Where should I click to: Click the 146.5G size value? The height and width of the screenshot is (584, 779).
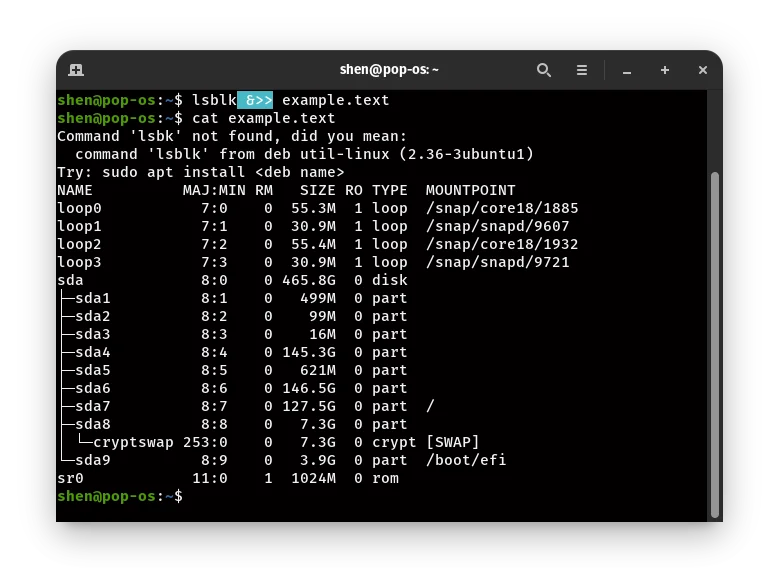point(309,388)
